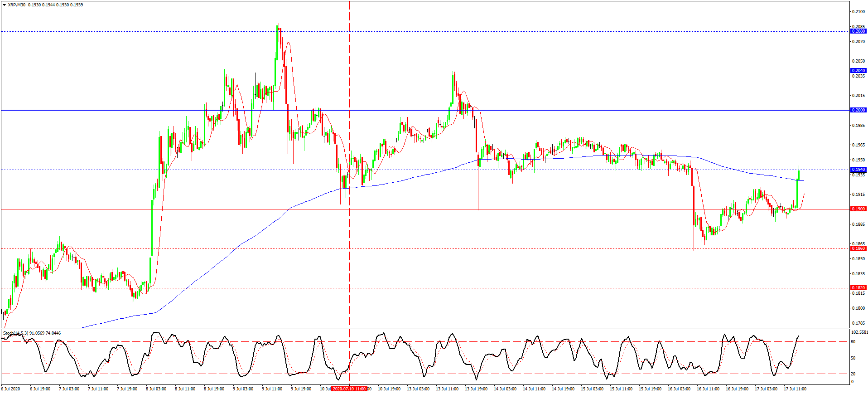Click the 0.2100 price scale value
The height and width of the screenshot is (394, 868).
[858, 12]
